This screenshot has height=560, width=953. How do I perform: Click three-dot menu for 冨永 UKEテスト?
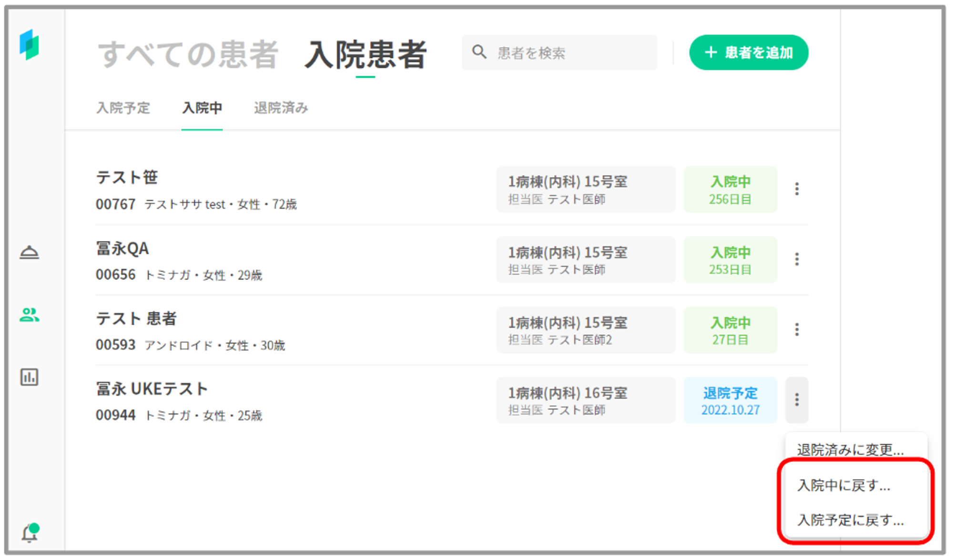(x=797, y=400)
